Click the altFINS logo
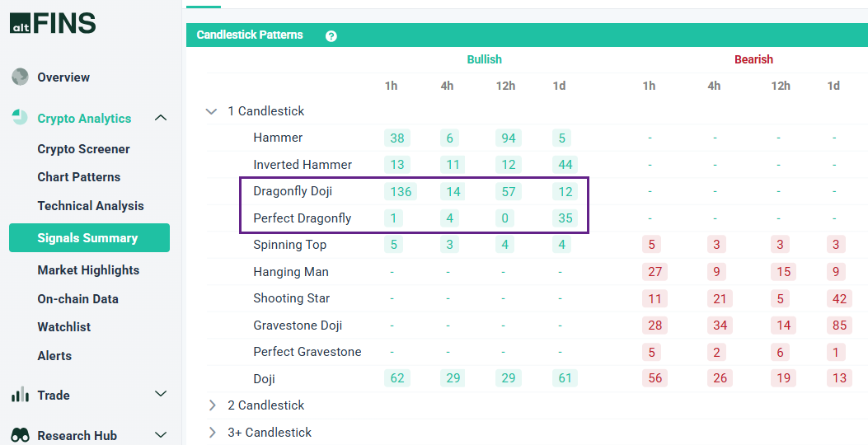 pyautogui.click(x=53, y=23)
